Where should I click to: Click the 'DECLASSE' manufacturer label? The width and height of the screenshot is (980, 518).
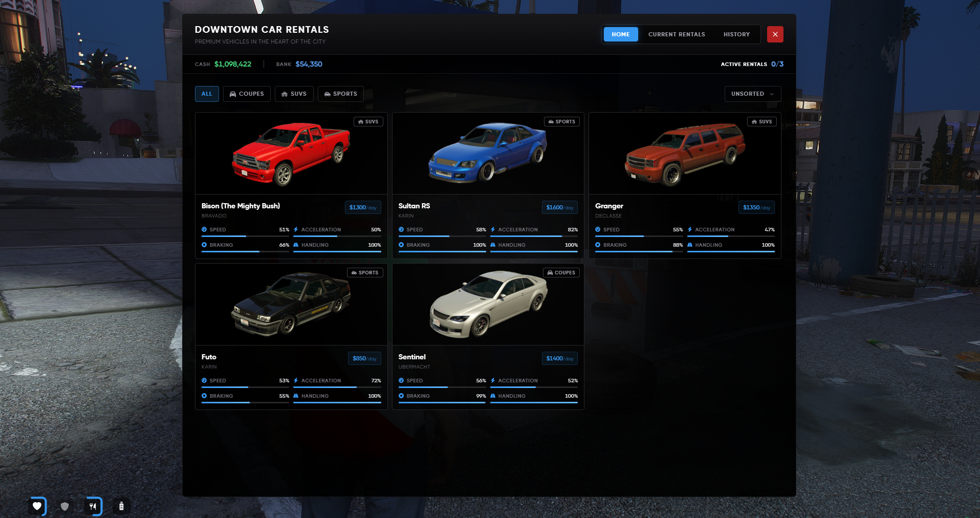click(x=608, y=216)
